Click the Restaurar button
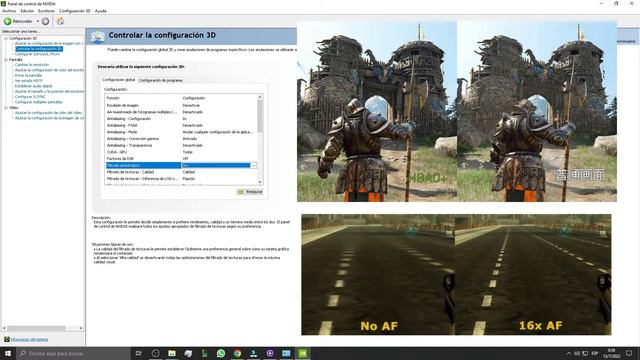640x360 pixels. [x=250, y=192]
